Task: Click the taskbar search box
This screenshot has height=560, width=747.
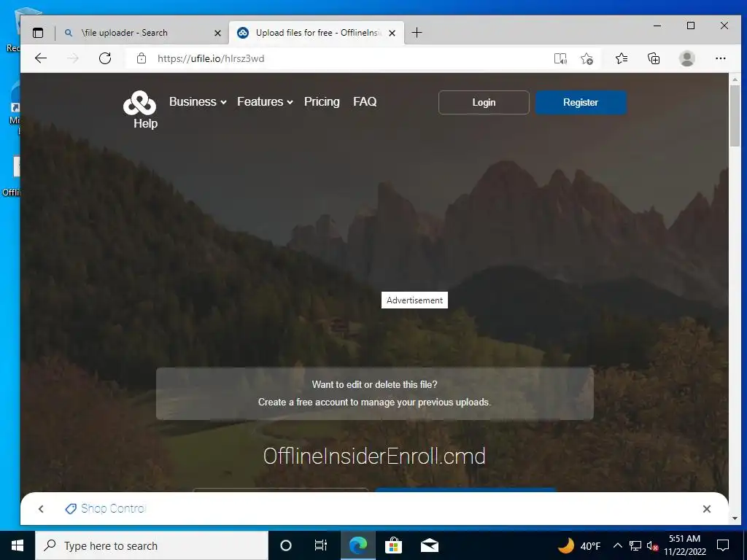Action: (152, 545)
